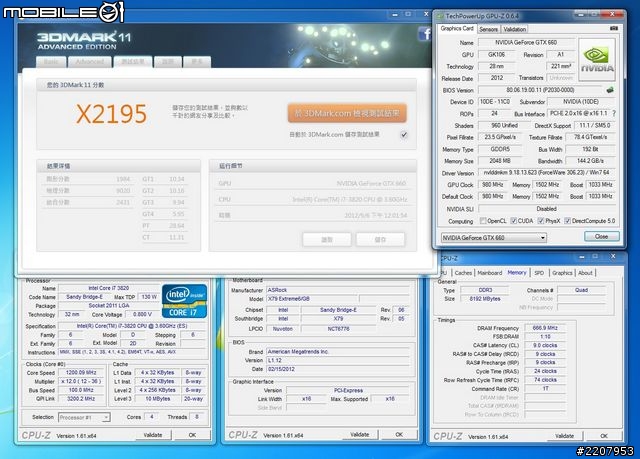Click the 1033 MHz GPU Clock Boost value
Image resolution: width=640 pixels, height=459 pixels.
600,184
